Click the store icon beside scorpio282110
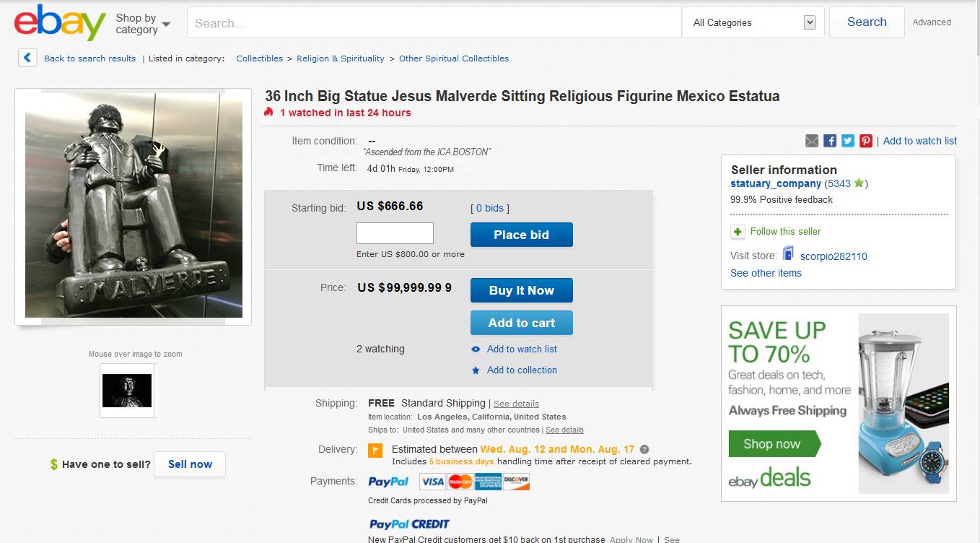980x543 pixels. (x=788, y=253)
